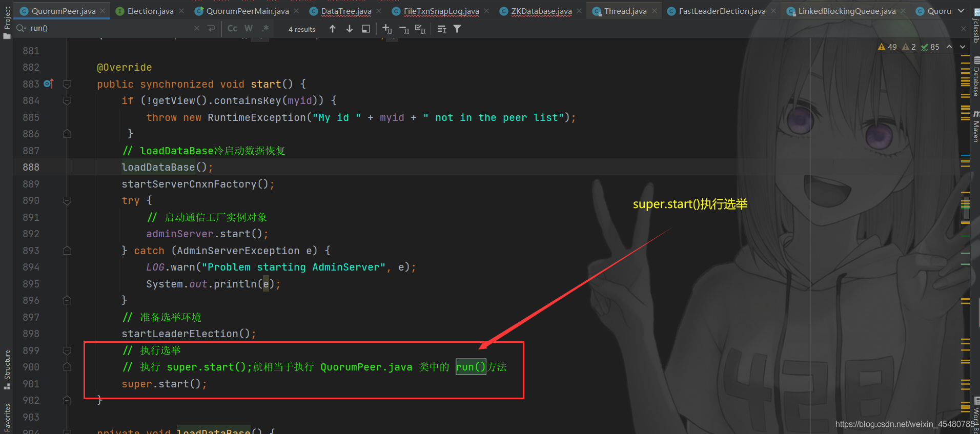Toggle Match Case (Cc) search option
This screenshot has height=434, width=980.
pyautogui.click(x=232, y=29)
